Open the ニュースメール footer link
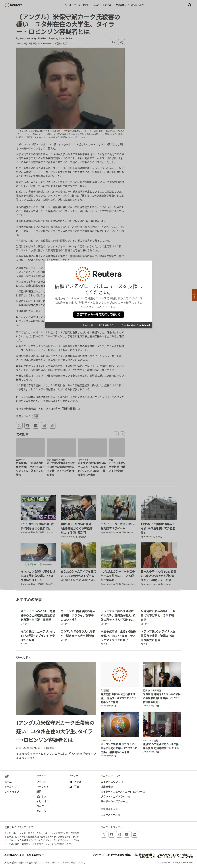The image size is (197, 868). click(x=110, y=814)
